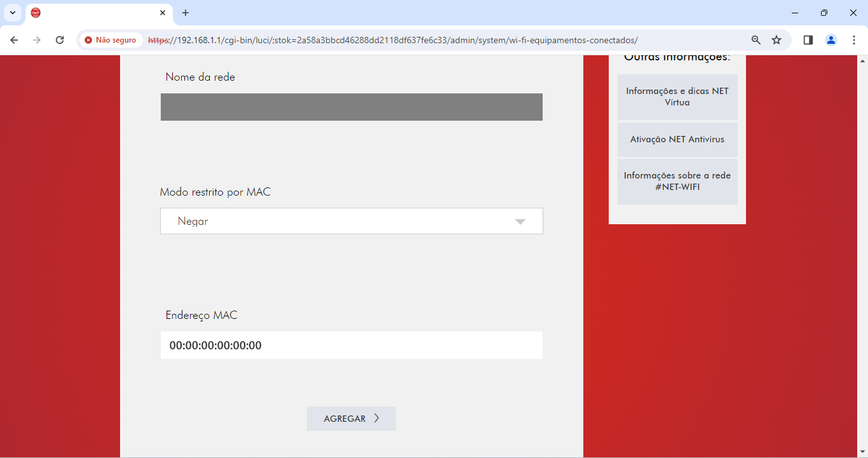Open the zoom magnifier icon in address bar
This screenshot has width=868, height=458.
point(756,40)
